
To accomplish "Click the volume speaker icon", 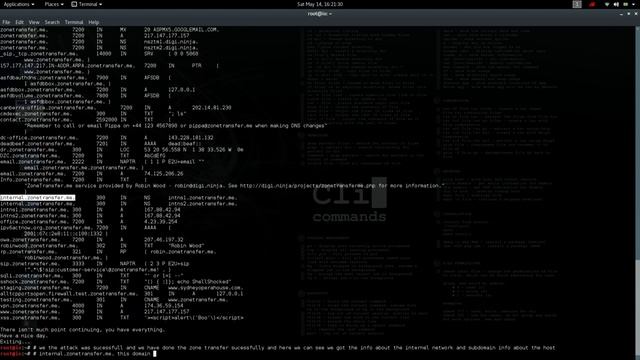I will (616, 4).
